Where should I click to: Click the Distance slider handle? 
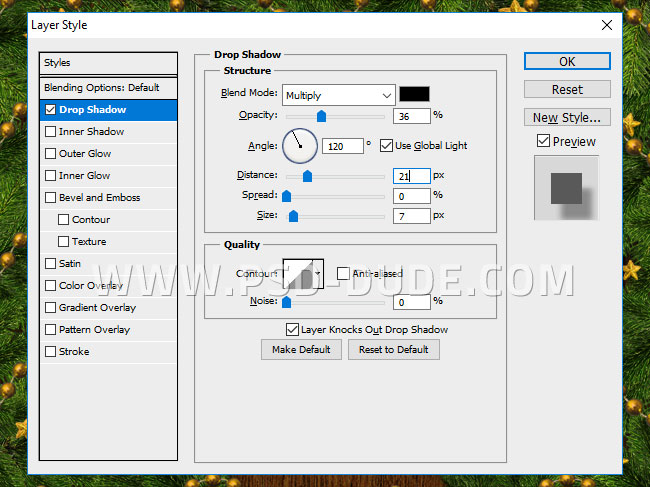pyautogui.click(x=307, y=176)
